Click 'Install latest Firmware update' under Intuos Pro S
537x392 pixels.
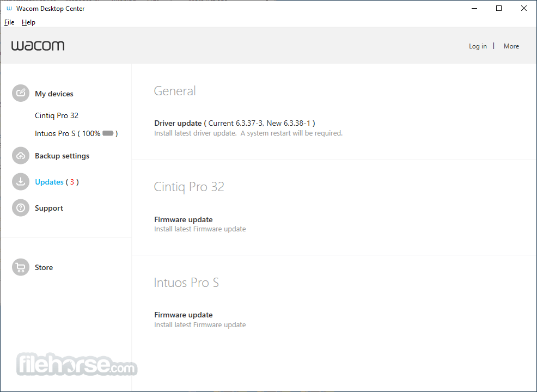click(200, 325)
